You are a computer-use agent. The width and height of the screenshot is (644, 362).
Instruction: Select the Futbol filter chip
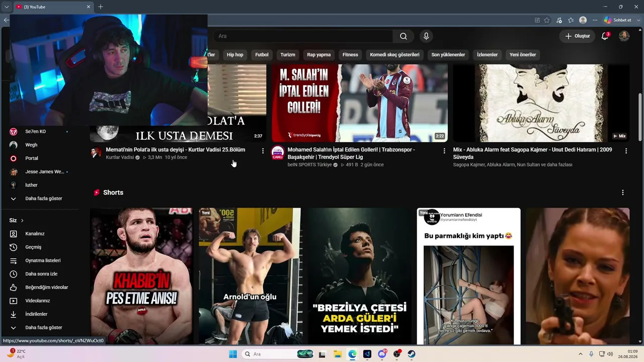[262, 55]
